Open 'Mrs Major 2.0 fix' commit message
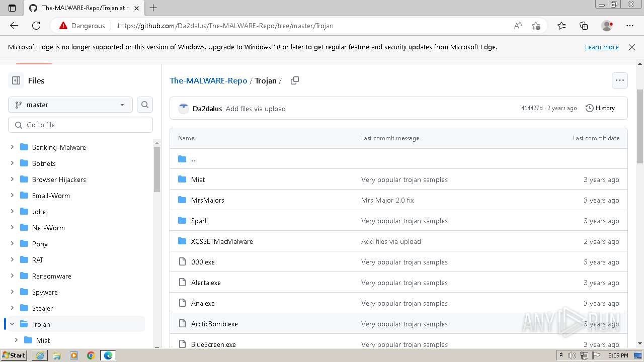The image size is (644, 362). pyautogui.click(x=387, y=200)
